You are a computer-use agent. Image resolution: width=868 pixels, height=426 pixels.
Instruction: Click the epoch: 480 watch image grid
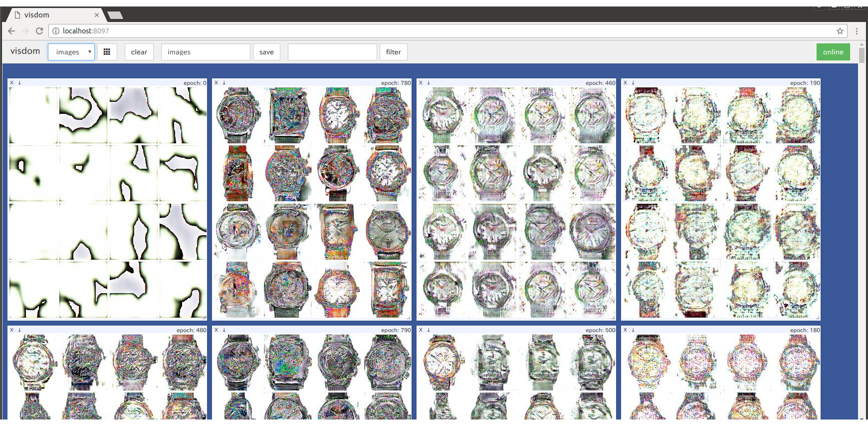click(x=107, y=377)
